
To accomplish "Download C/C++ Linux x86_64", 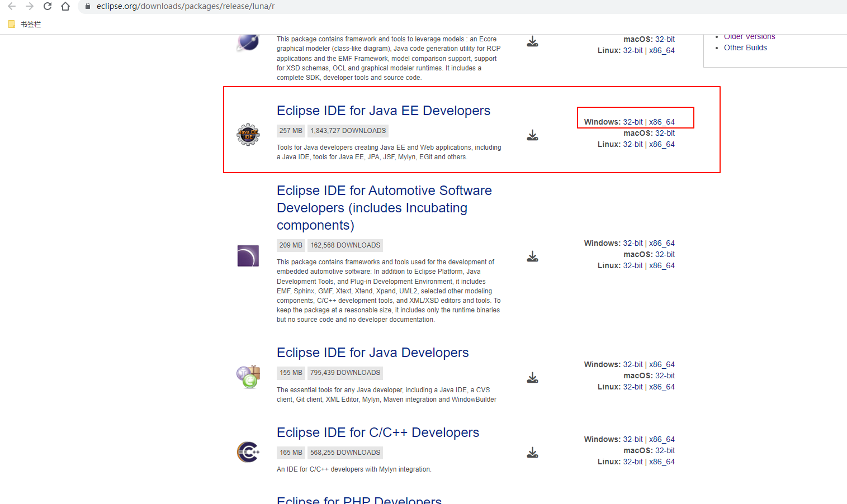I will (x=662, y=462).
